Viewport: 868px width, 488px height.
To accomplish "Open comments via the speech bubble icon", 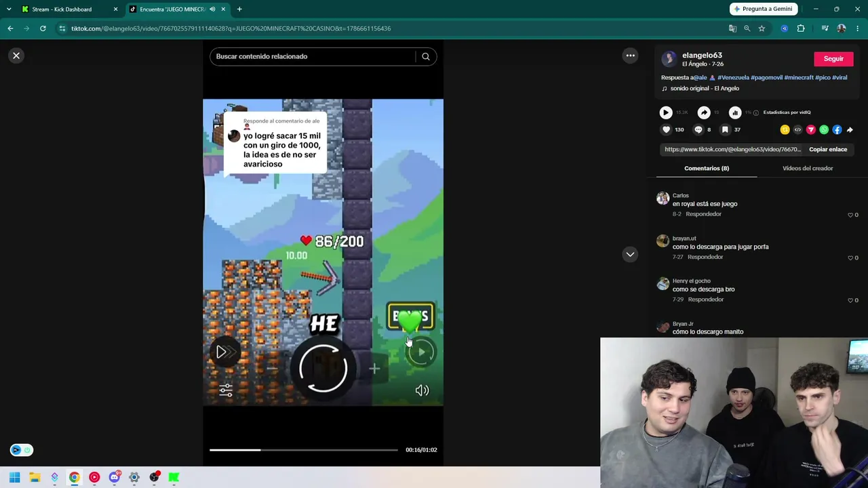I will click(x=698, y=129).
